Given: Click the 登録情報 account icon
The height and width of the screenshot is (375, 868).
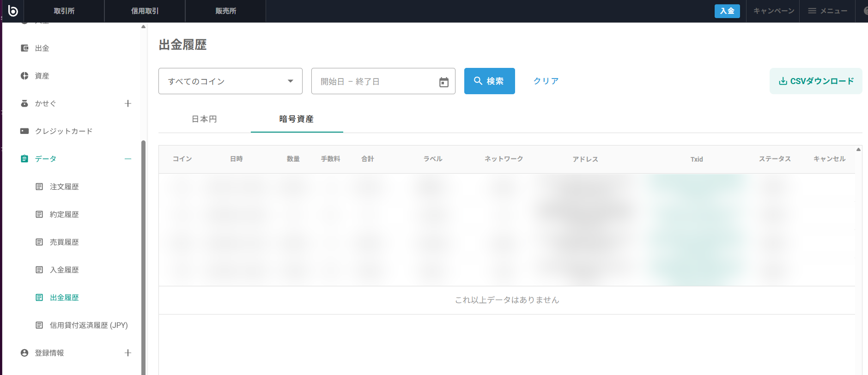Looking at the screenshot, I should (x=24, y=353).
